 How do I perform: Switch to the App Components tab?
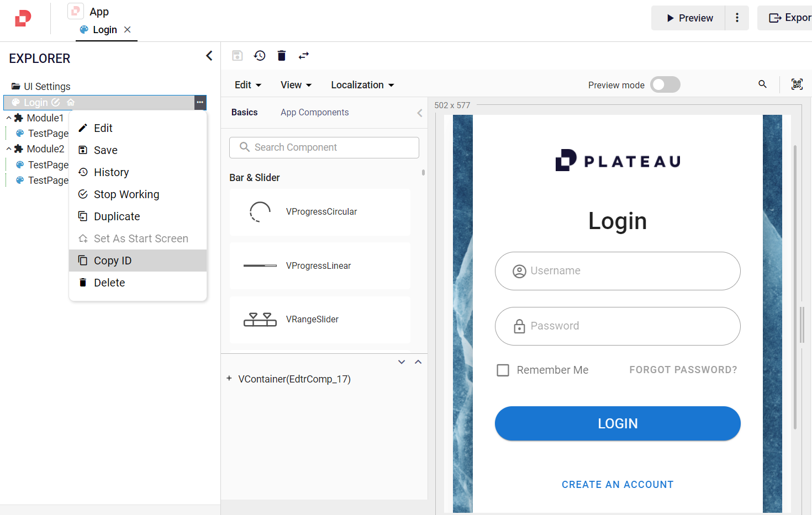coord(314,113)
